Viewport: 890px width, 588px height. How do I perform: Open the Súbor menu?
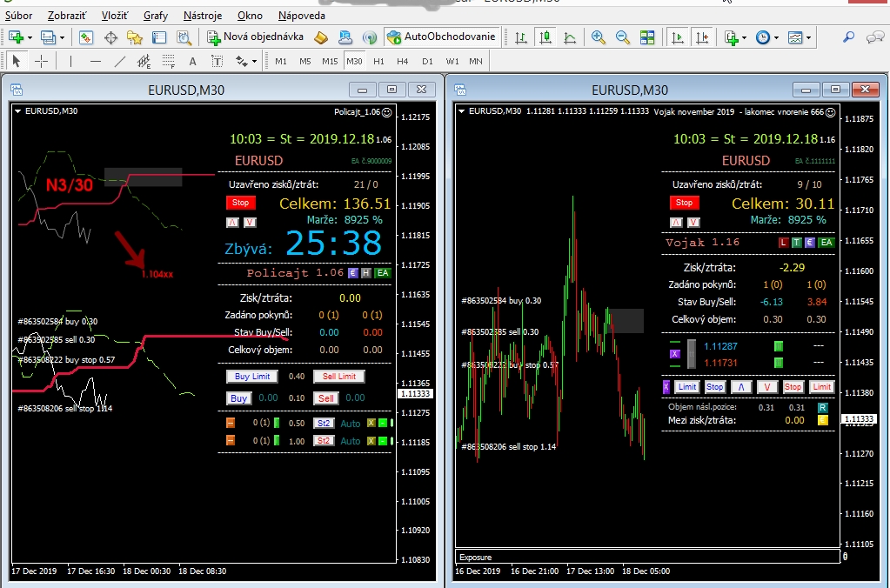(x=19, y=16)
